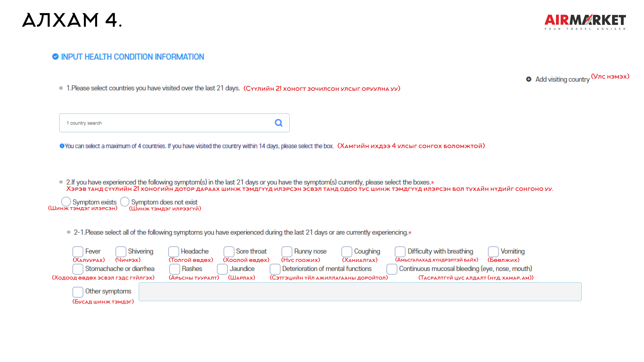Viewport: 644px width, 362px height.
Task: Click the Rashes label text
Action: (192, 269)
